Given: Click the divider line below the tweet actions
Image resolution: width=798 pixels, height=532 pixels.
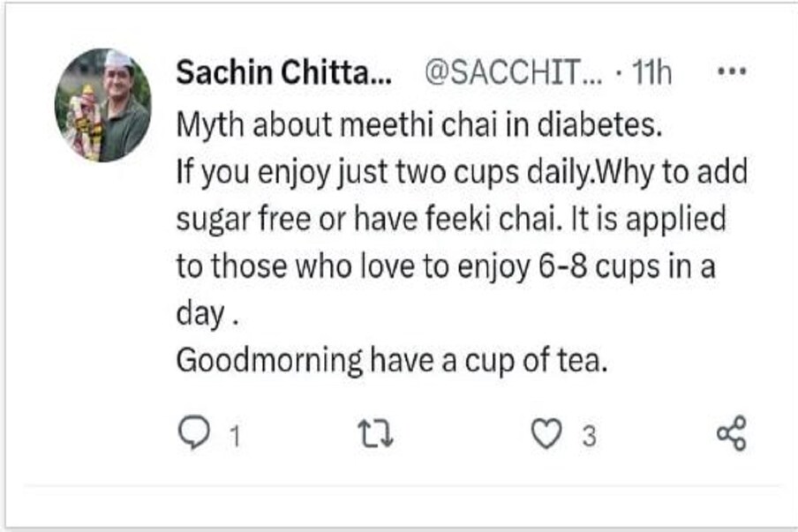Looking at the screenshot, I should 402,487.
